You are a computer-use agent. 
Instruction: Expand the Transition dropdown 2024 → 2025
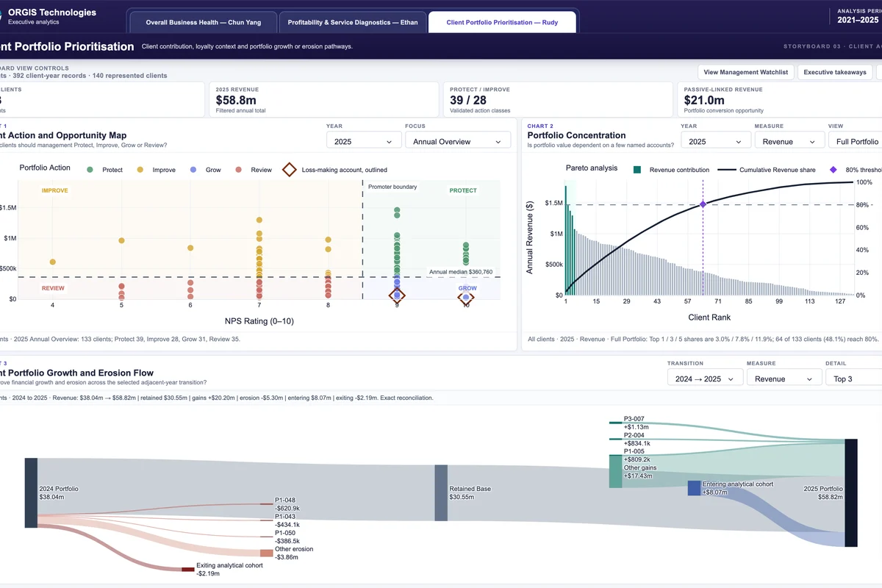click(704, 379)
